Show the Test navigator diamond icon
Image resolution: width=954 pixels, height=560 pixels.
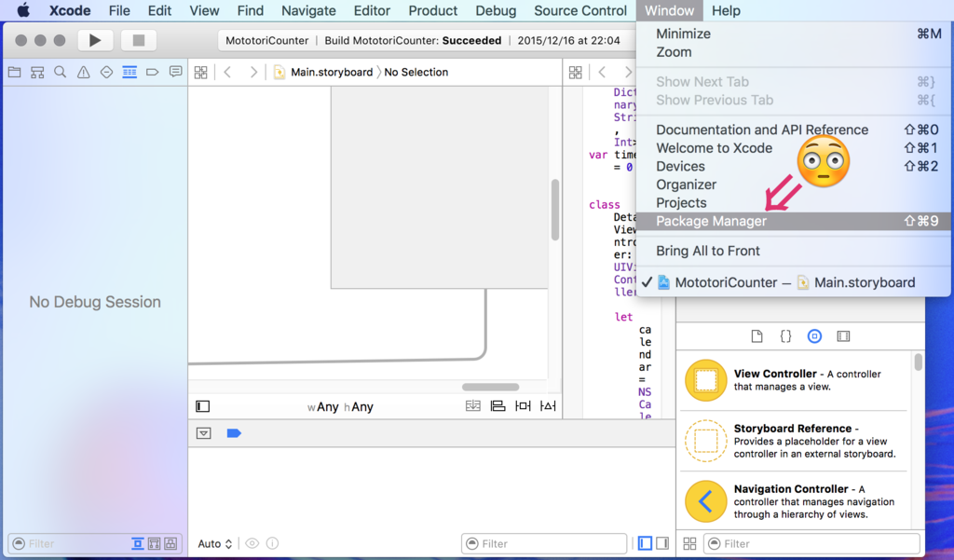[106, 73]
